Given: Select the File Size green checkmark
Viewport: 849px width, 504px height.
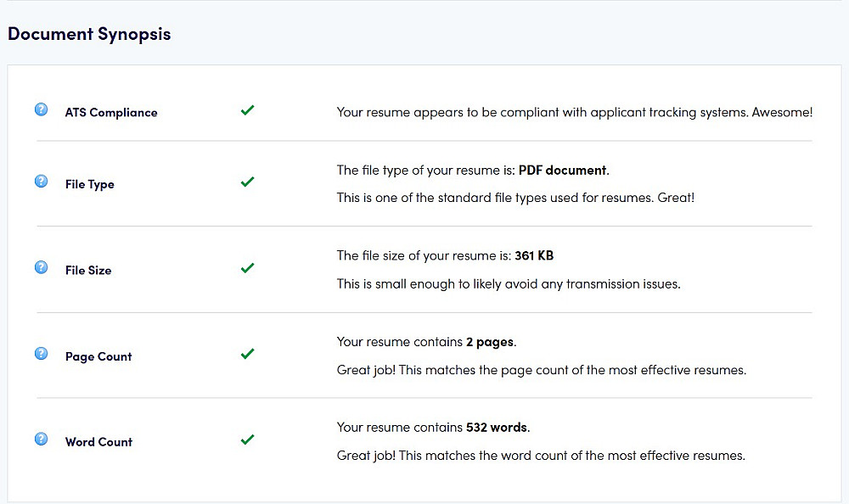Looking at the screenshot, I should click(247, 268).
